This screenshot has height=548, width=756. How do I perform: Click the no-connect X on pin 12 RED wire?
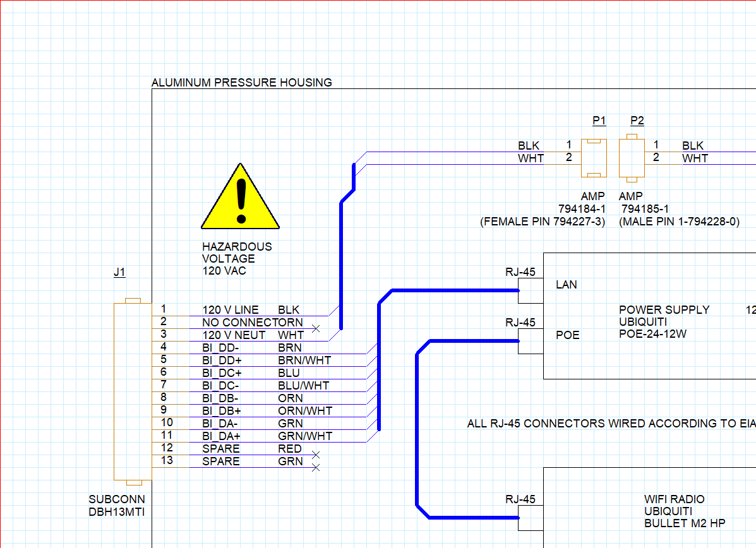click(x=316, y=455)
